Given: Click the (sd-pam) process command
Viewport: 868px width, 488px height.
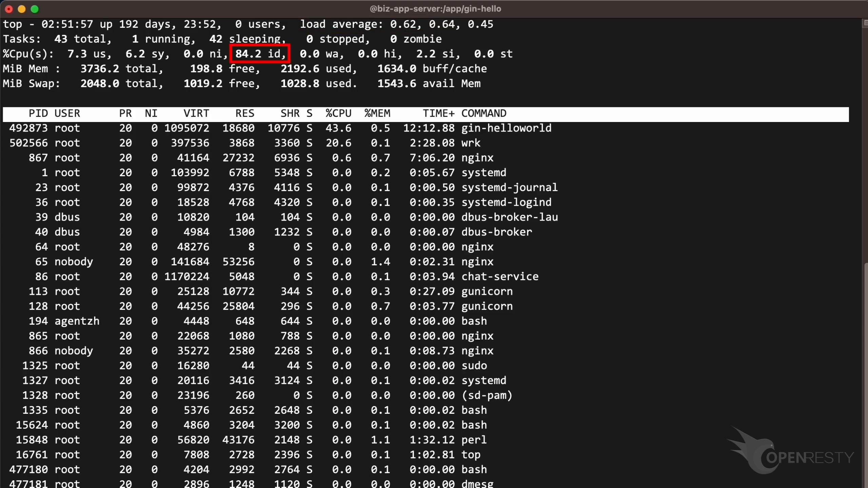Looking at the screenshot, I should coord(487,395).
